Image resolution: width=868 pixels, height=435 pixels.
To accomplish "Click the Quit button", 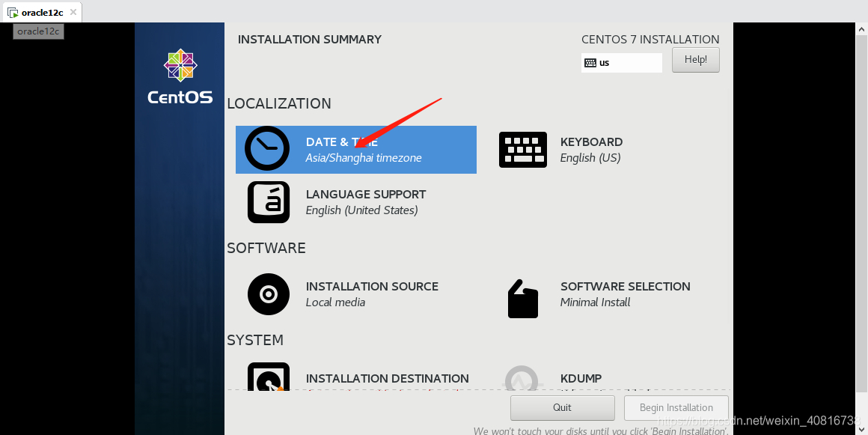I will point(563,408).
